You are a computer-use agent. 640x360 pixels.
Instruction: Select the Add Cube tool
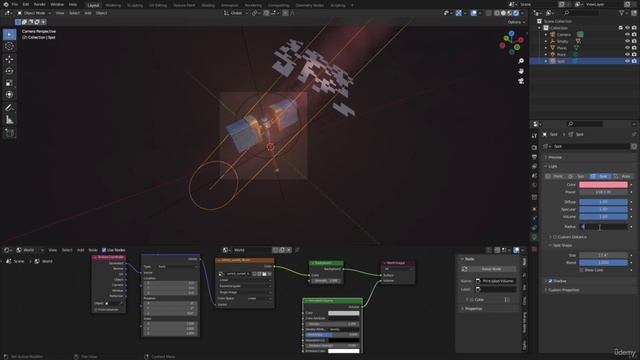pyautogui.click(x=9, y=133)
